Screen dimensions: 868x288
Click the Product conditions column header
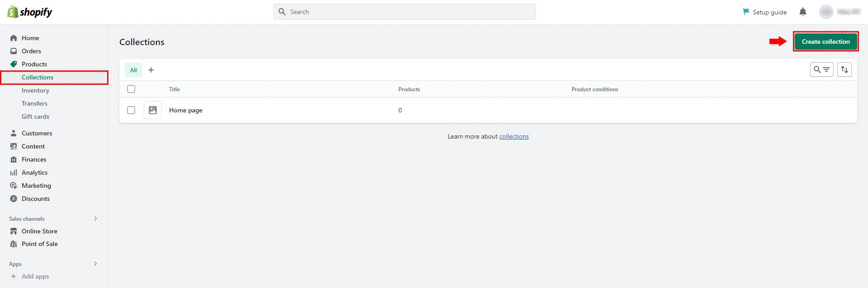click(x=594, y=89)
